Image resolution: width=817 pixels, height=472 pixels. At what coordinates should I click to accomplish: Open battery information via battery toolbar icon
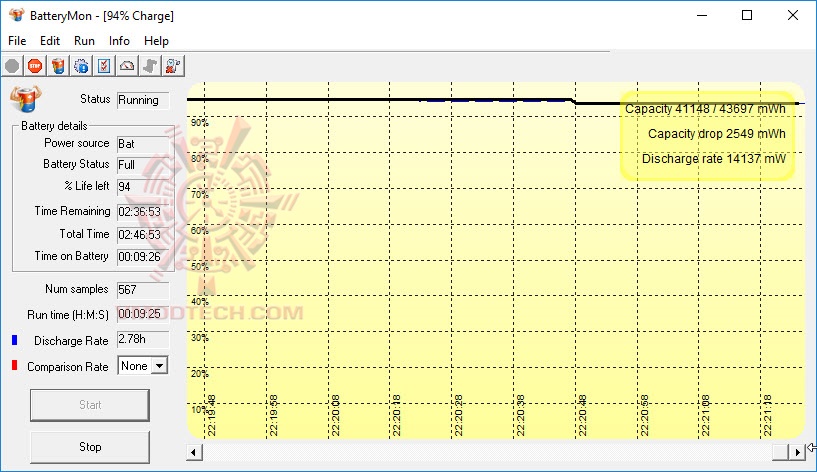click(x=58, y=66)
